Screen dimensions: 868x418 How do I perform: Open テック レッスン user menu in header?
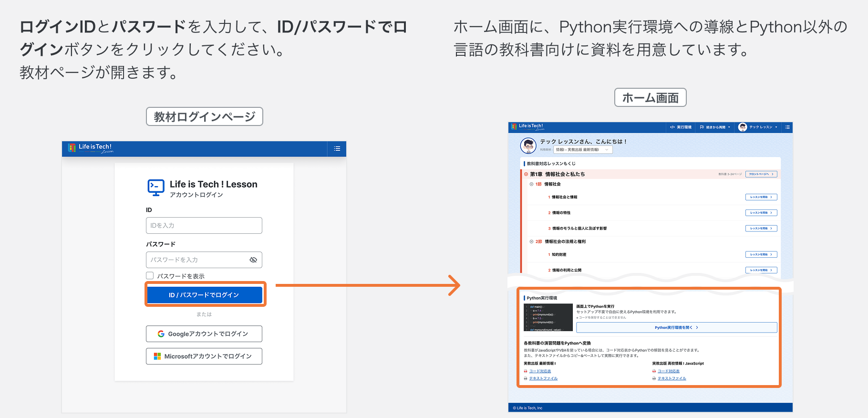758,127
